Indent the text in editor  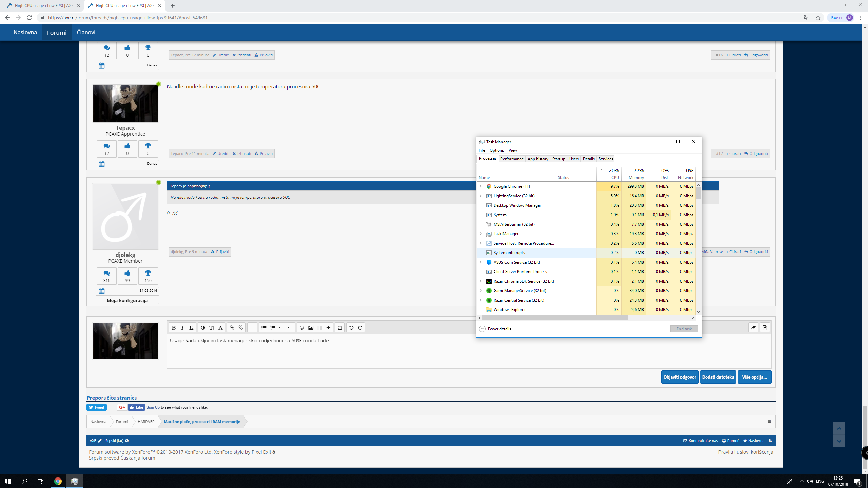(290, 328)
